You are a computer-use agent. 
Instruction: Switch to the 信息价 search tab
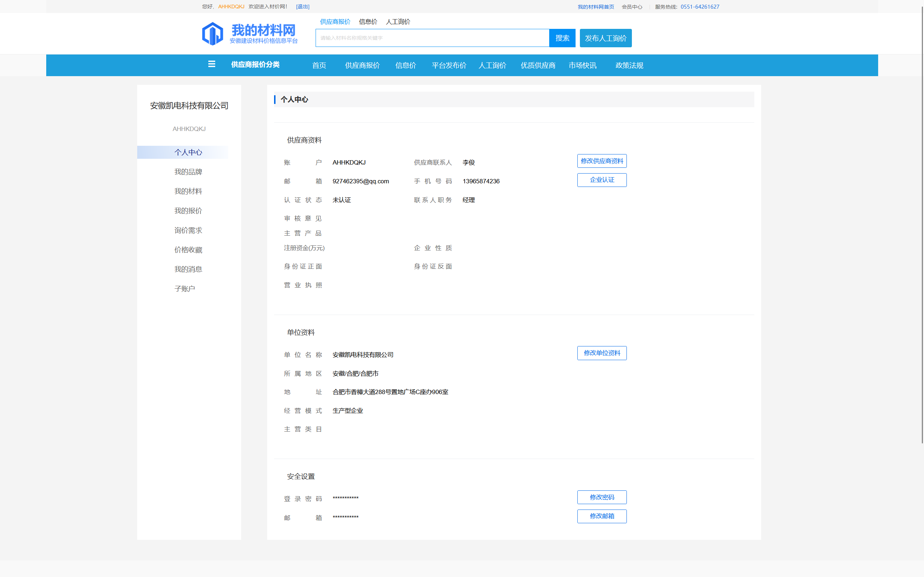point(368,22)
